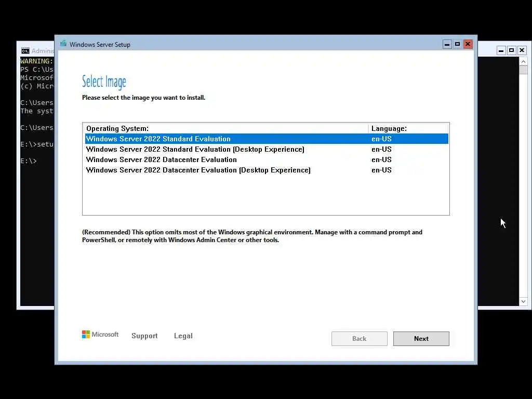Viewport: 532px width, 399px height.
Task: Click the Windows Server Setup title icon
Action: [x=63, y=44]
